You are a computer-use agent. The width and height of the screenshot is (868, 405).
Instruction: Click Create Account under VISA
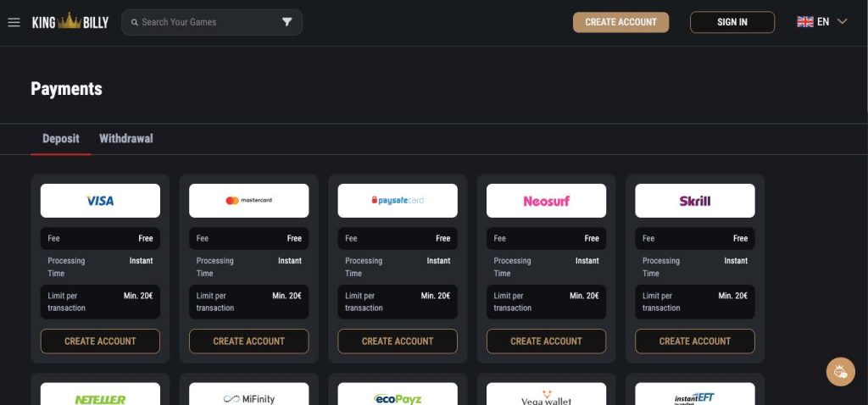(x=100, y=341)
